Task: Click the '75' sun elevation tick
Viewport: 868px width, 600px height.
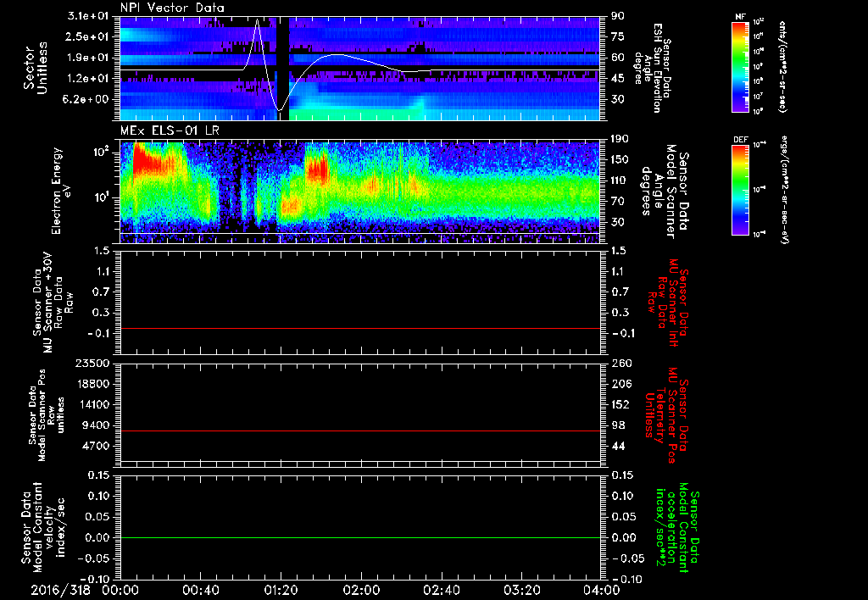Action: 617,37
